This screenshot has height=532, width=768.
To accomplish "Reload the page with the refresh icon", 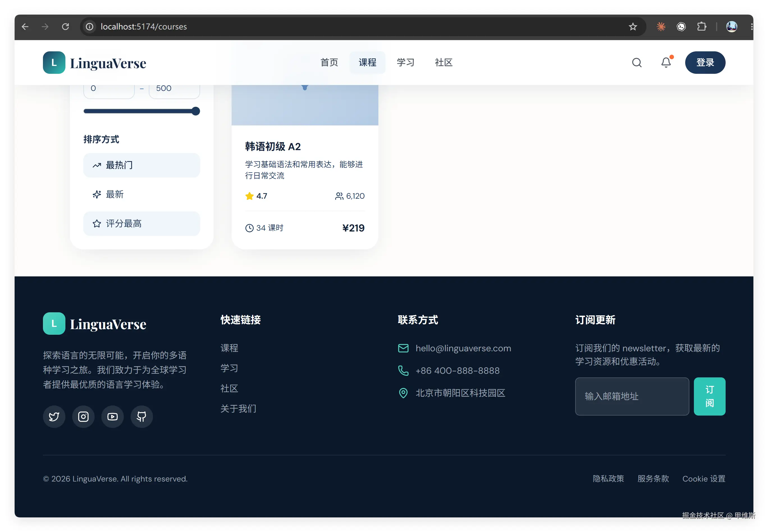I will click(x=65, y=27).
